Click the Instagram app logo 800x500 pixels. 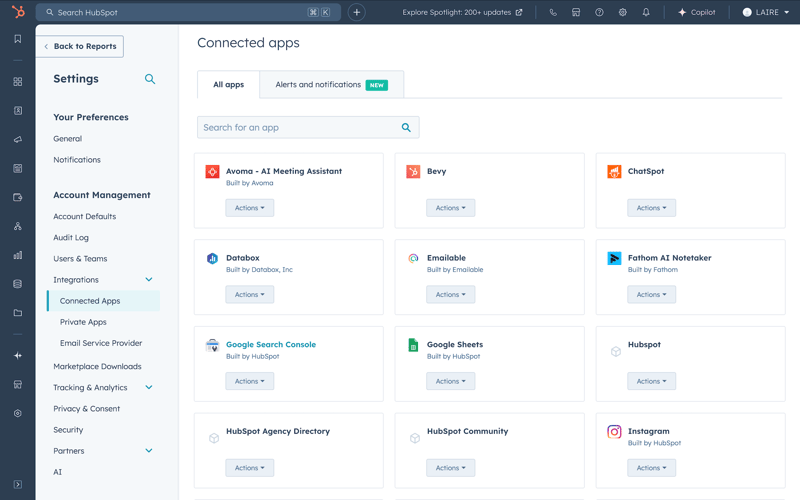(x=614, y=432)
